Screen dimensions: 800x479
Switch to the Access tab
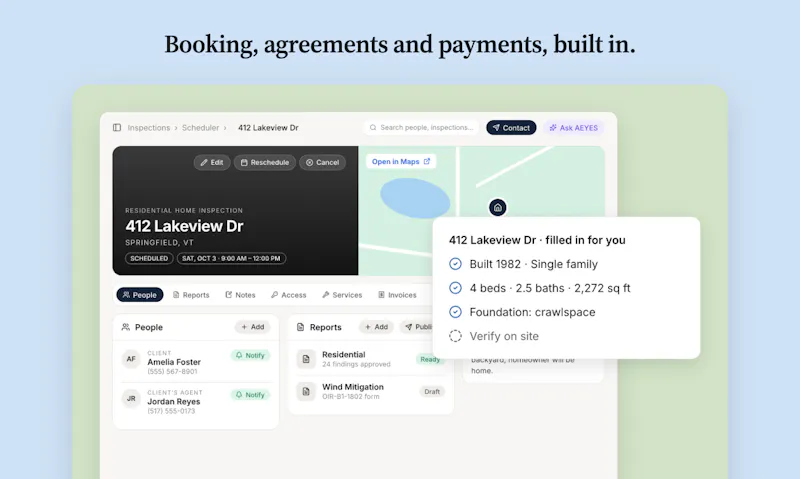pos(289,295)
